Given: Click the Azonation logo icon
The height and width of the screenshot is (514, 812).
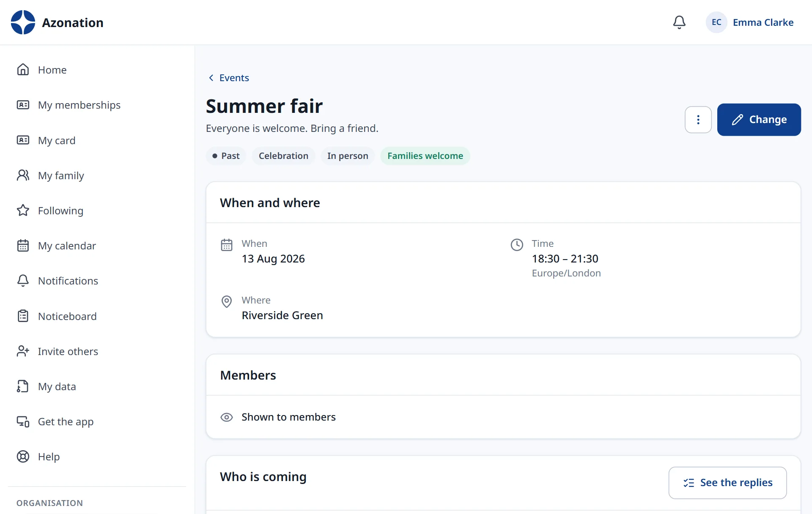Looking at the screenshot, I should pos(23,22).
